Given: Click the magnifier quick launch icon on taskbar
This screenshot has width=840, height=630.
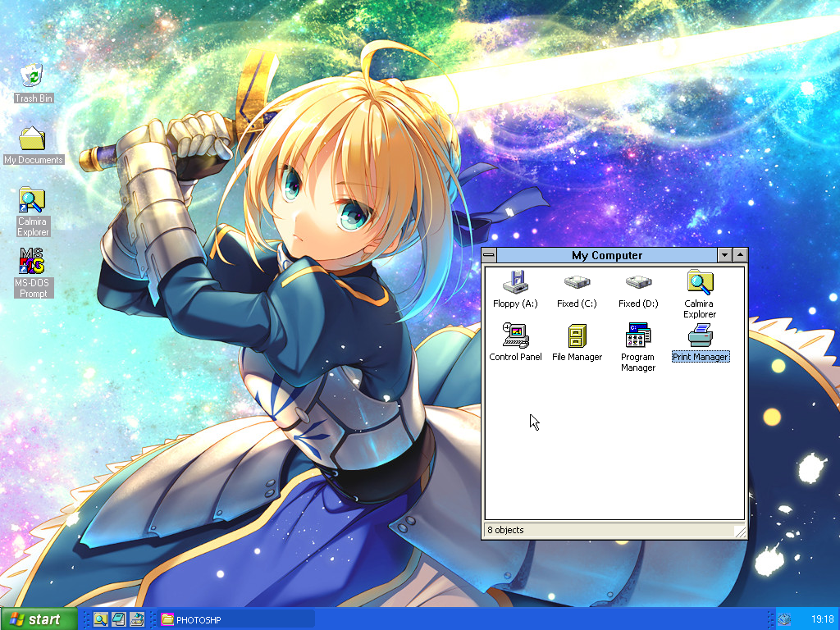Looking at the screenshot, I should (101, 619).
